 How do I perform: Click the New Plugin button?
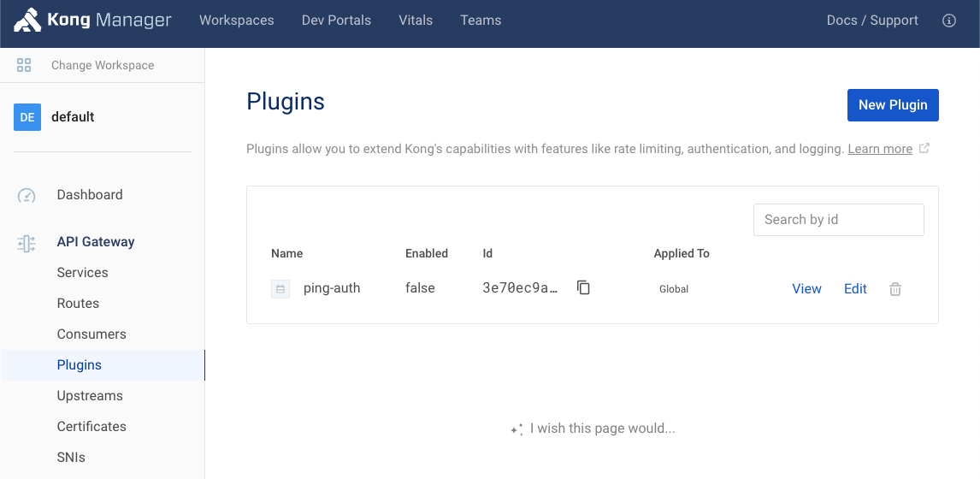pyautogui.click(x=893, y=105)
